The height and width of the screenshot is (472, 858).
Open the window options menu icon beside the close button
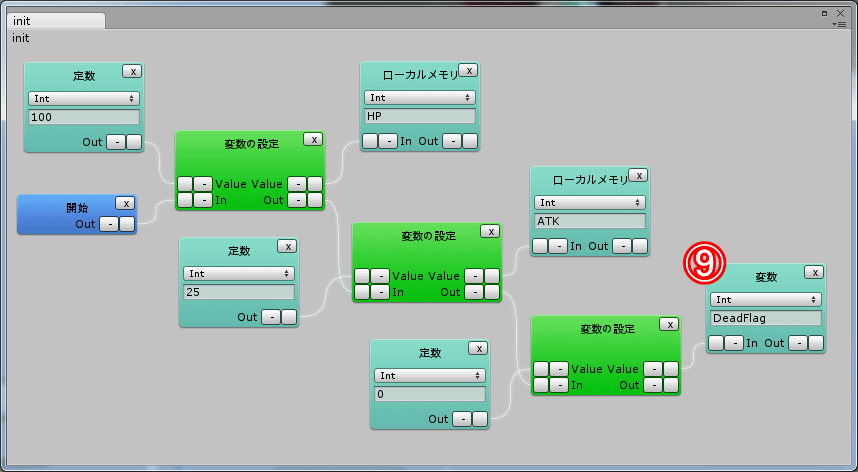[x=838, y=24]
